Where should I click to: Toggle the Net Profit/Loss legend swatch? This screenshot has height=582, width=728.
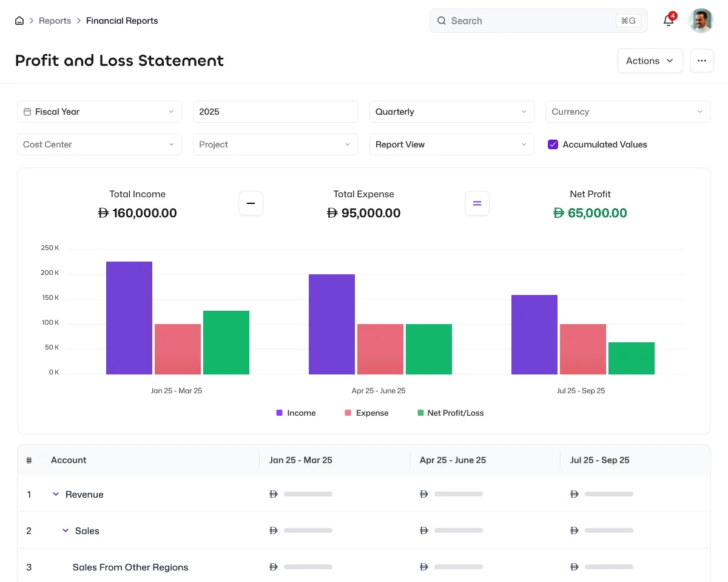pos(420,413)
